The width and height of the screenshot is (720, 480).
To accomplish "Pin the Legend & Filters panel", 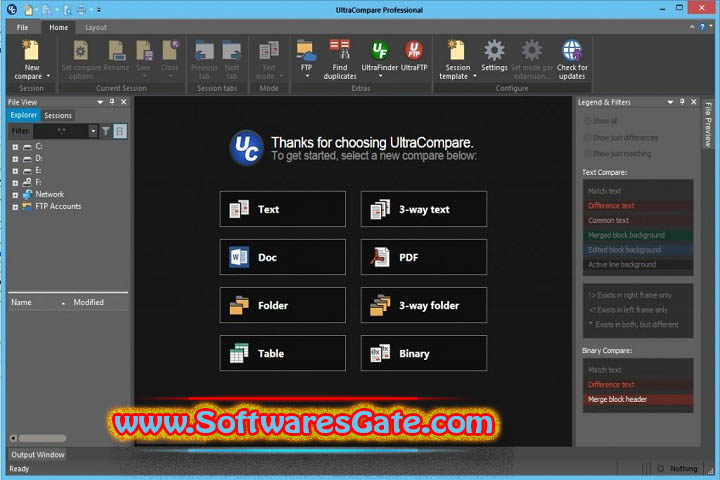I will pyautogui.click(x=682, y=102).
